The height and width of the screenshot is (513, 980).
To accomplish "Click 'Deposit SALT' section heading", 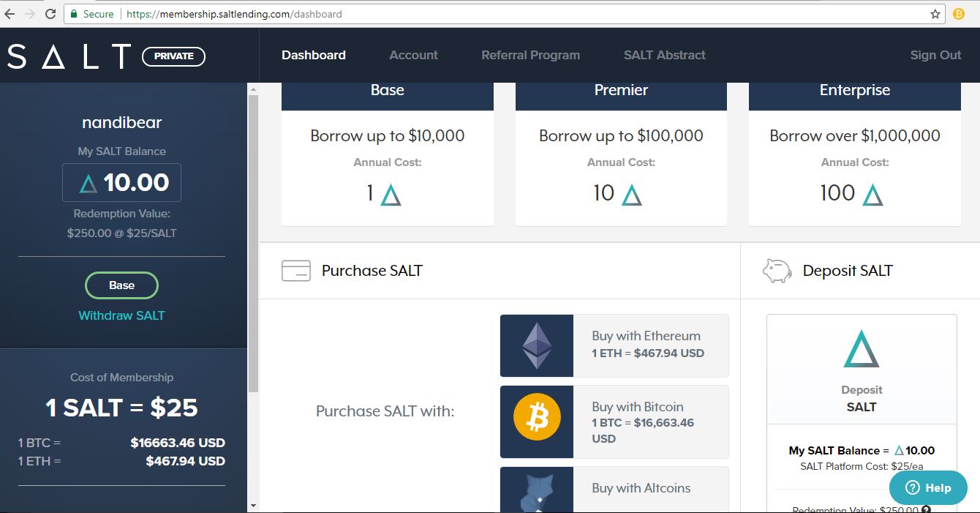I will pyautogui.click(x=848, y=271).
